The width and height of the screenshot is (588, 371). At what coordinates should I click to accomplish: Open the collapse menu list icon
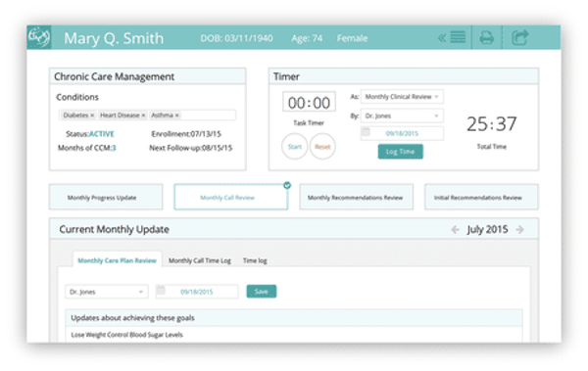click(x=452, y=37)
